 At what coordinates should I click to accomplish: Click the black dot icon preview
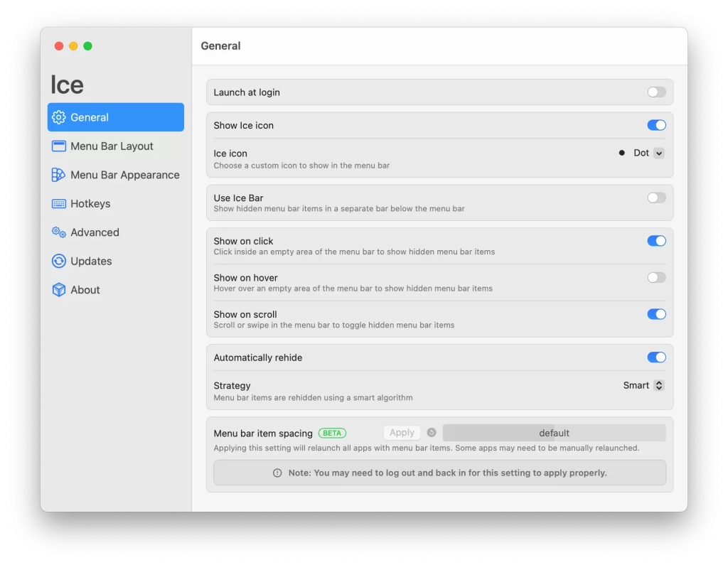click(x=621, y=153)
